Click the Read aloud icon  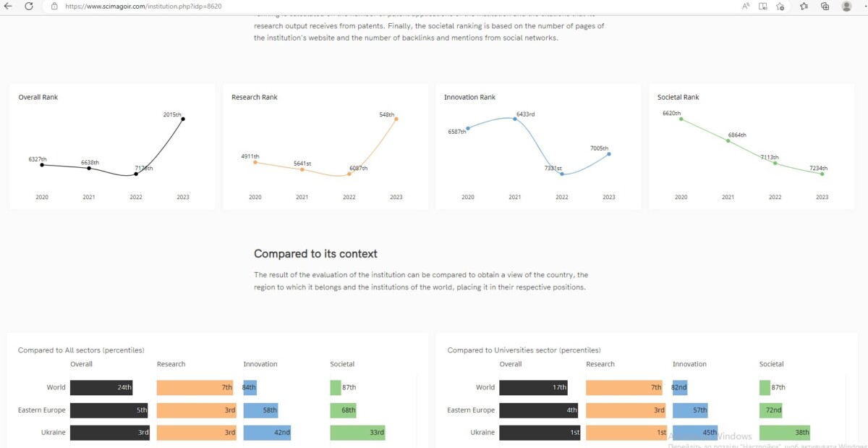pos(746,6)
